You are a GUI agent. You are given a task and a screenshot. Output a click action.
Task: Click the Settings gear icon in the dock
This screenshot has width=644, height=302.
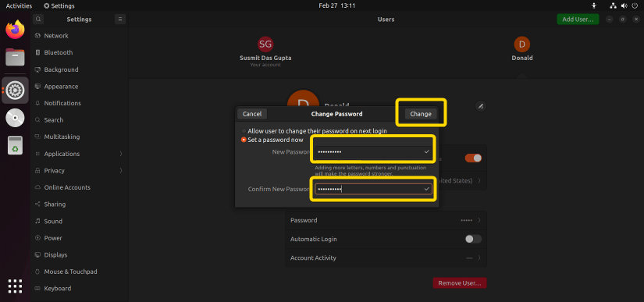15,90
